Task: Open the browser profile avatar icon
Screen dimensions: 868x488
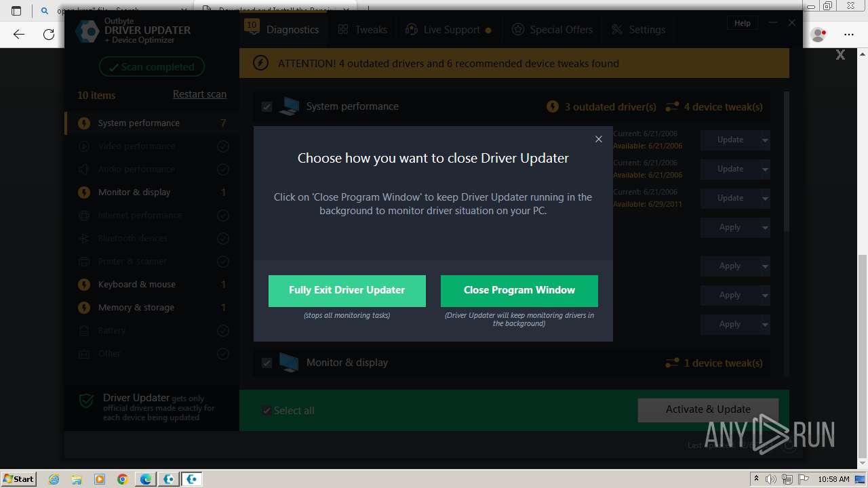Action: (818, 34)
